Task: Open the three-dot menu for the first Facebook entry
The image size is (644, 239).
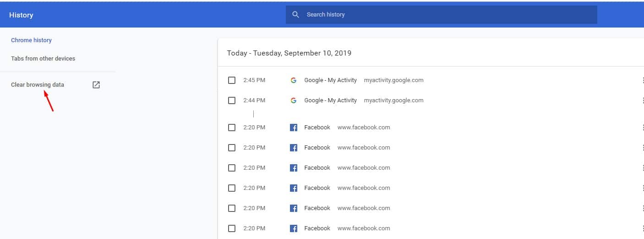Action: pos(642,128)
